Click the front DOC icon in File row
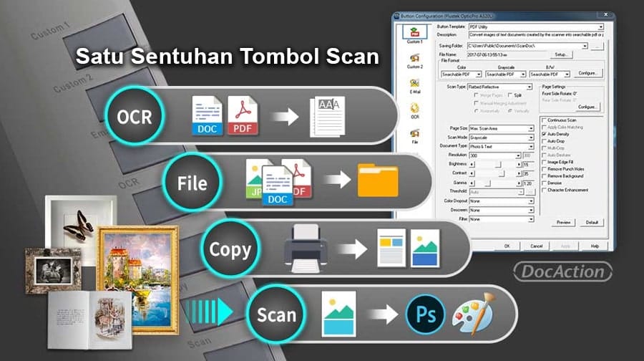644x361 pixels. click(x=277, y=186)
